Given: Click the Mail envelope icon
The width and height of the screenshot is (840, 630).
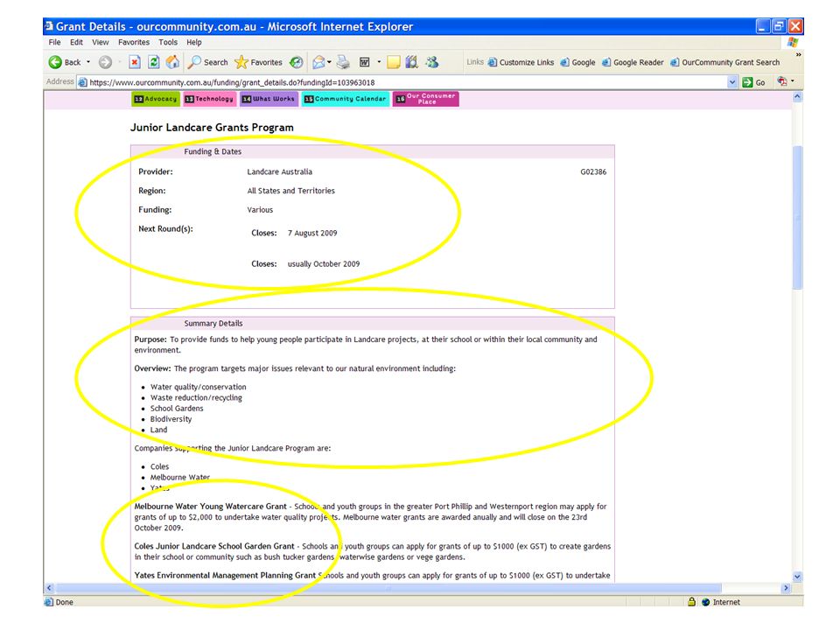Looking at the screenshot, I should point(318,62).
